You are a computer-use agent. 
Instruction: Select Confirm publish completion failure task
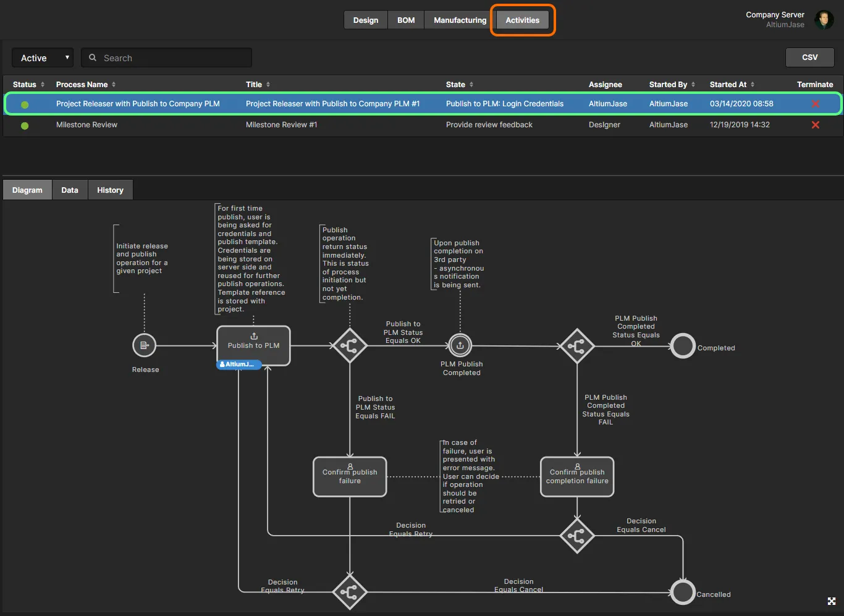pyautogui.click(x=577, y=476)
